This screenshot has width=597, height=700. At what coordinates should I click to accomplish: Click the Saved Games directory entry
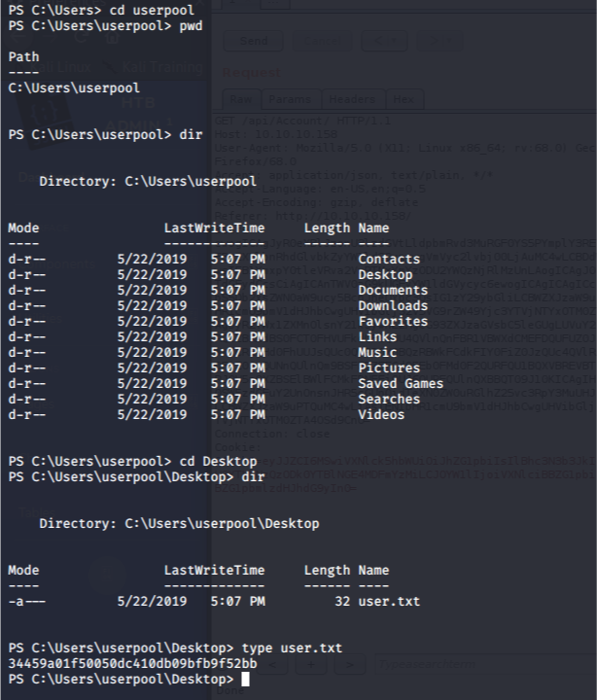pos(401,384)
